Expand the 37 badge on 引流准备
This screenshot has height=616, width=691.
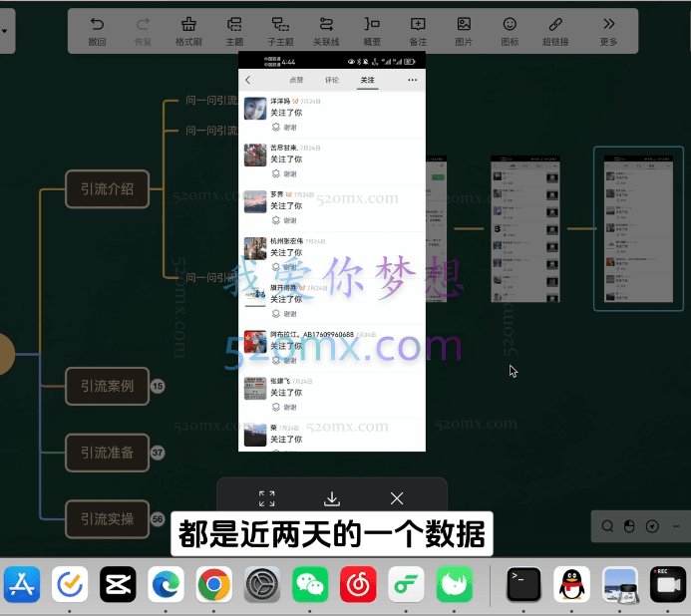pos(158,453)
